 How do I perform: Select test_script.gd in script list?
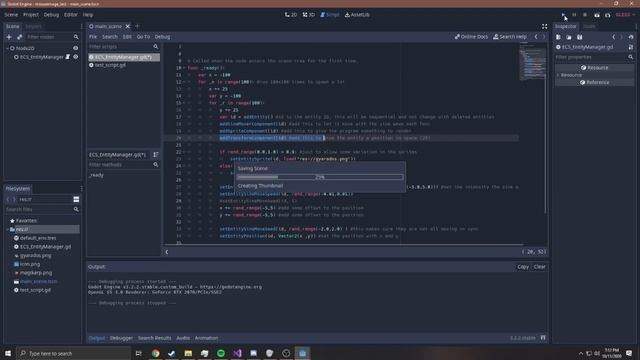tap(110, 65)
